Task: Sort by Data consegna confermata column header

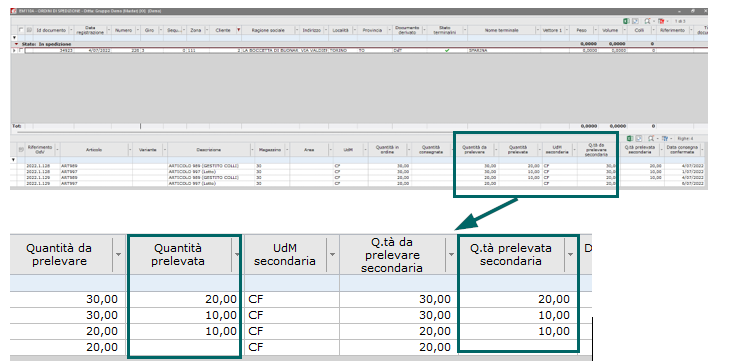Action: (x=682, y=150)
